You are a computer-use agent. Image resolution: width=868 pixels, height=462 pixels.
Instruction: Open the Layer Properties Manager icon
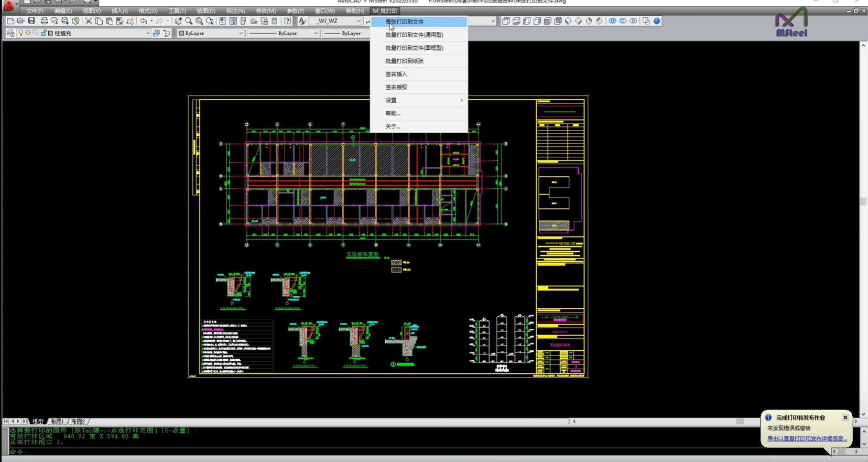[x=10, y=33]
